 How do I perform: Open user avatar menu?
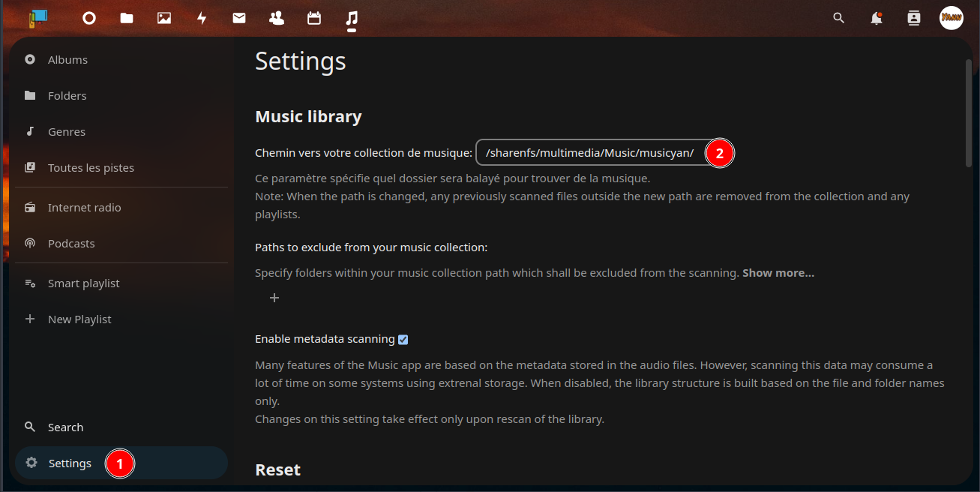tap(951, 18)
